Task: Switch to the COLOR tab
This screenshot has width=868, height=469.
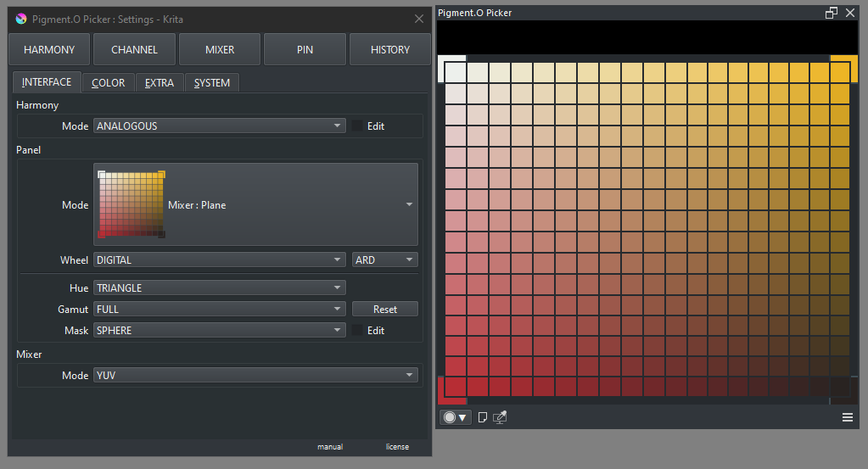Action: point(108,83)
